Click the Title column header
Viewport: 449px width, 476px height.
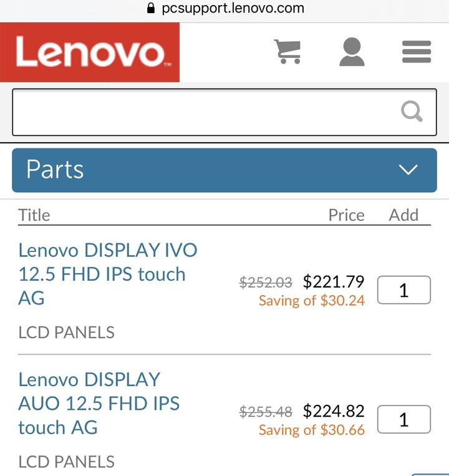[x=34, y=215]
